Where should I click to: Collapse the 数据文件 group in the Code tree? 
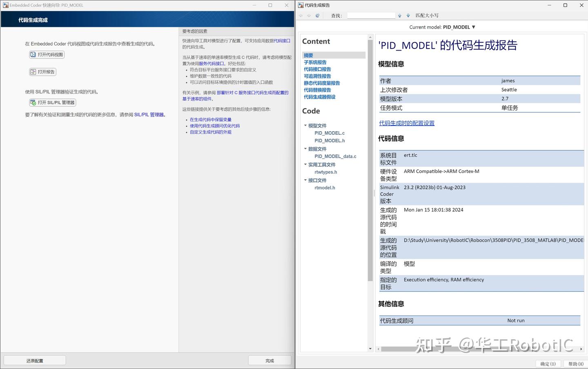coord(305,149)
